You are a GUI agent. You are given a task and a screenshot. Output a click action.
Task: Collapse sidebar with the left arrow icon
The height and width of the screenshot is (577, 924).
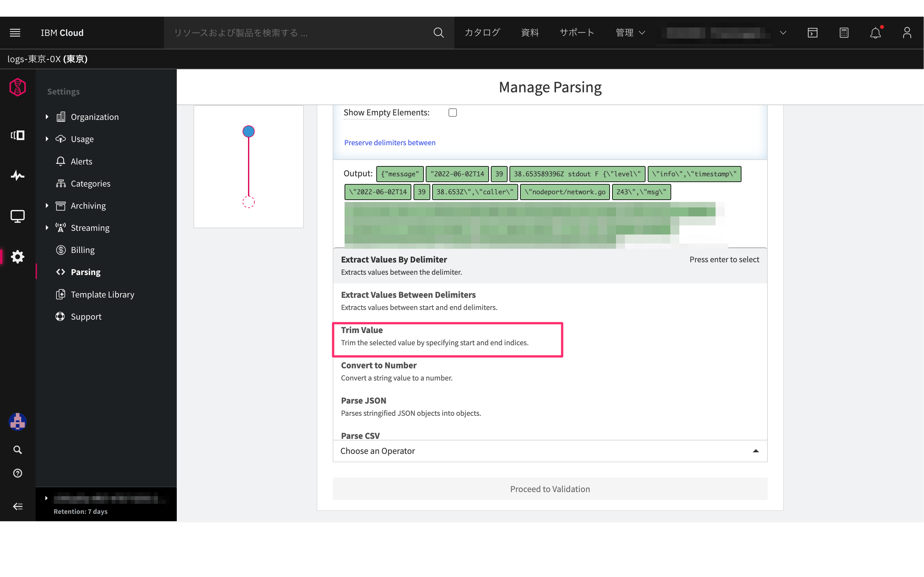click(18, 506)
